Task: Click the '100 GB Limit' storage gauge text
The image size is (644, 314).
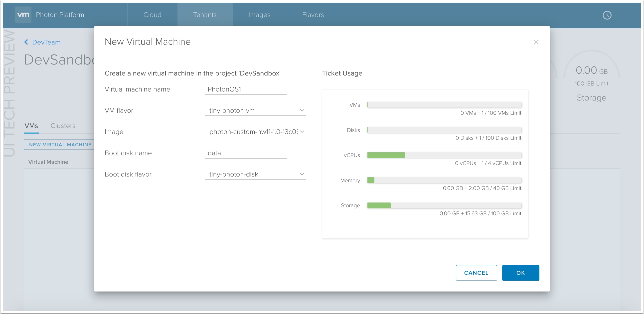Action: pos(592,84)
